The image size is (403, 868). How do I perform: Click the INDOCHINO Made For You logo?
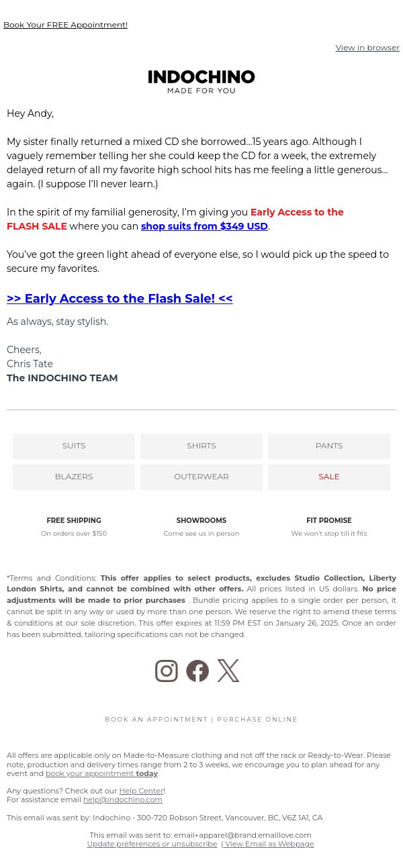tap(201, 82)
